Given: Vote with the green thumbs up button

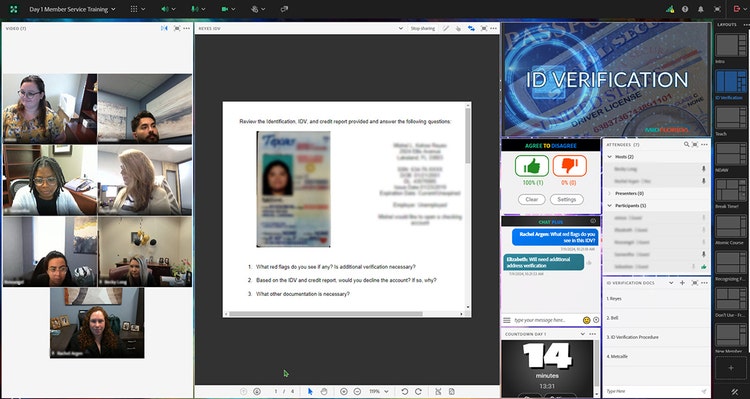Looking at the screenshot, I should [x=531, y=166].
